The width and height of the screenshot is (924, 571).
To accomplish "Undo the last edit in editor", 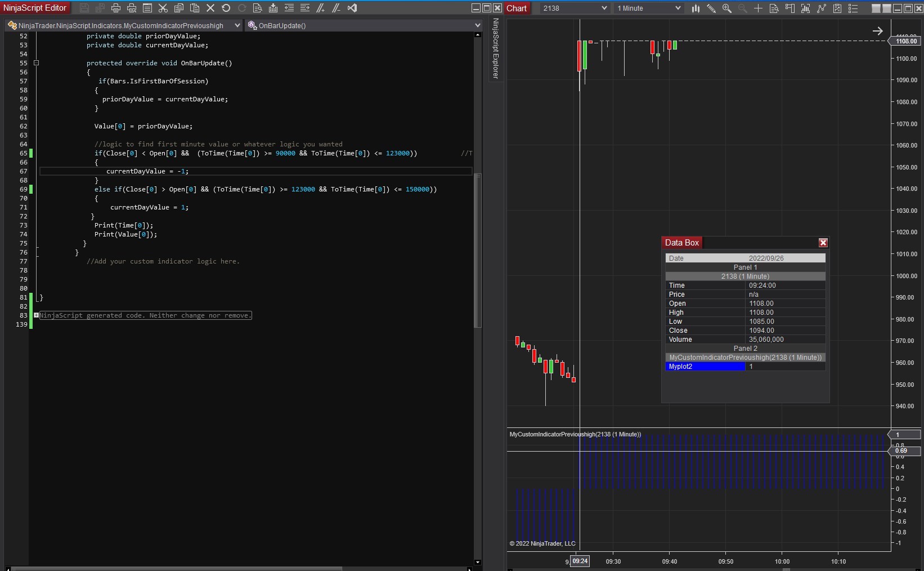I will [x=226, y=8].
